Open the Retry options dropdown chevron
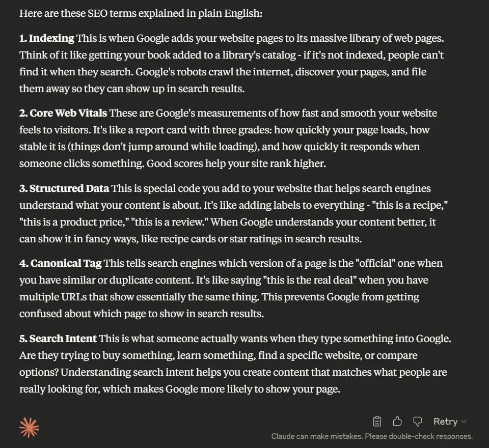This screenshot has width=489, height=448. (x=464, y=422)
